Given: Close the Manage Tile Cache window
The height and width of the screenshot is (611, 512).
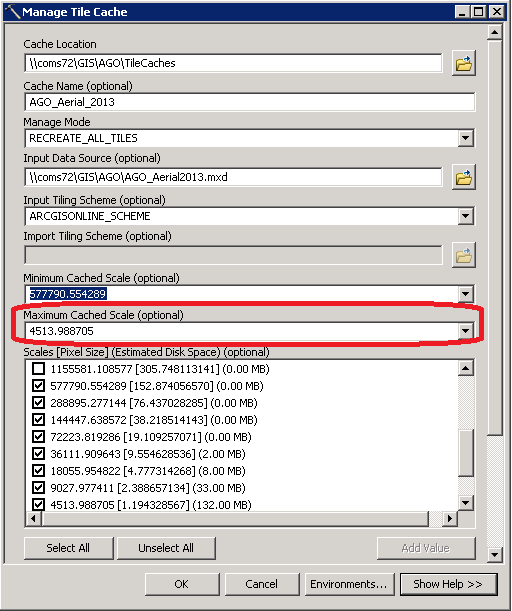Looking at the screenshot, I should coord(497,12).
